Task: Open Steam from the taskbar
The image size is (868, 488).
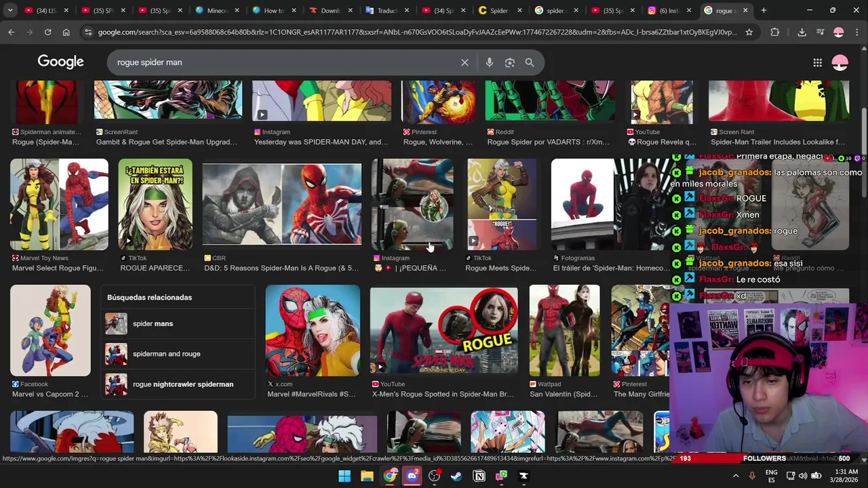Action: pyautogui.click(x=456, y=476)
